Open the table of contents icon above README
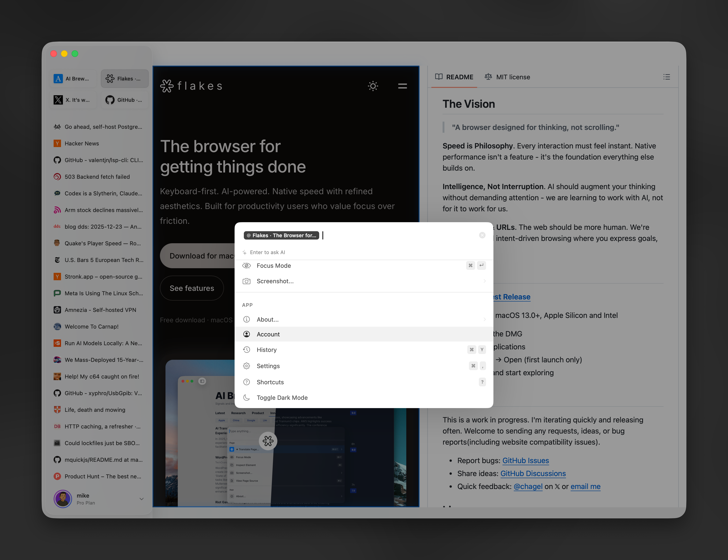 tap(666, 77)
